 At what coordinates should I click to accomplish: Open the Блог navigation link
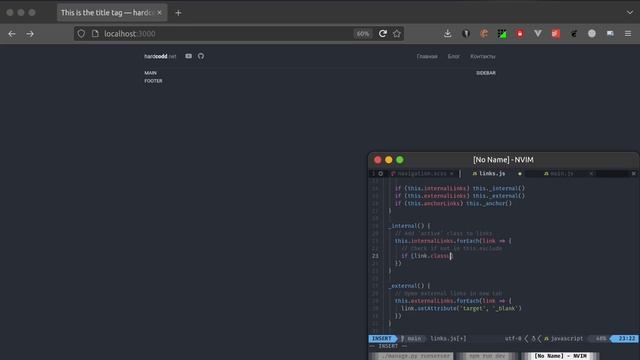453,56
